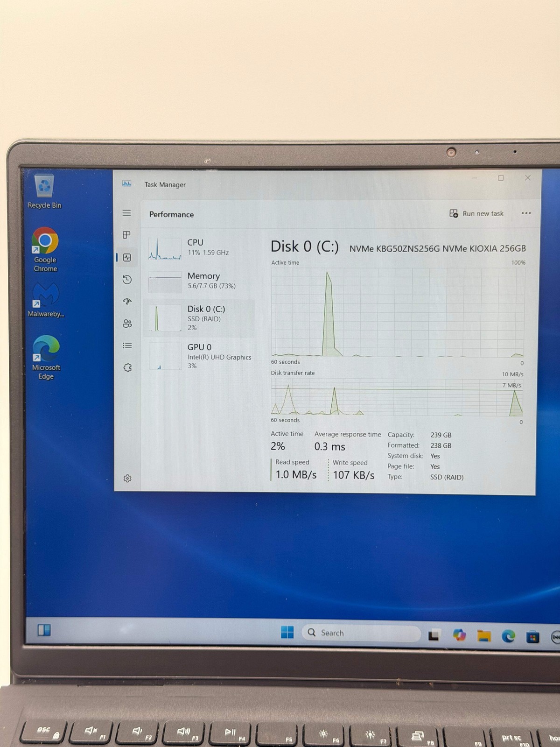
Task: Open the Processes page icon
Action: coord(126,235)
